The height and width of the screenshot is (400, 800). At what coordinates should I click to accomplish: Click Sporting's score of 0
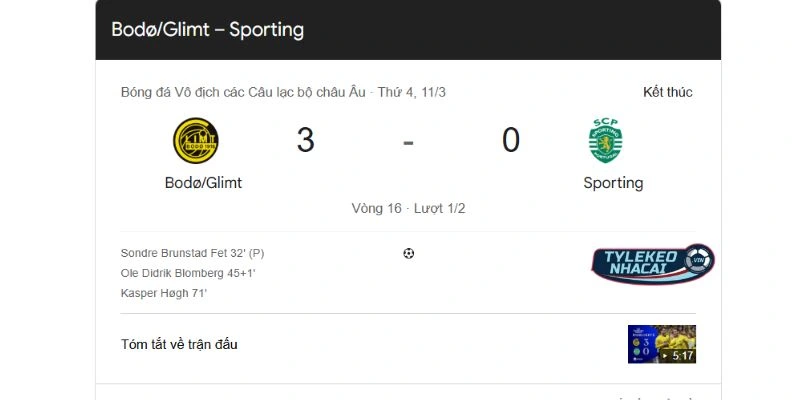[511, 140]
